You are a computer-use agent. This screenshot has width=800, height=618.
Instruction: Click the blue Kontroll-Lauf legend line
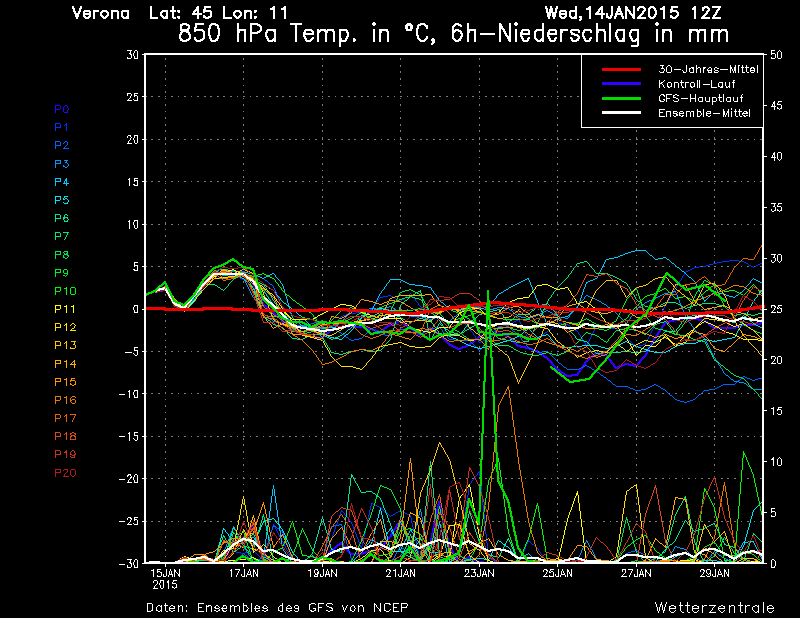coord(621,84)
